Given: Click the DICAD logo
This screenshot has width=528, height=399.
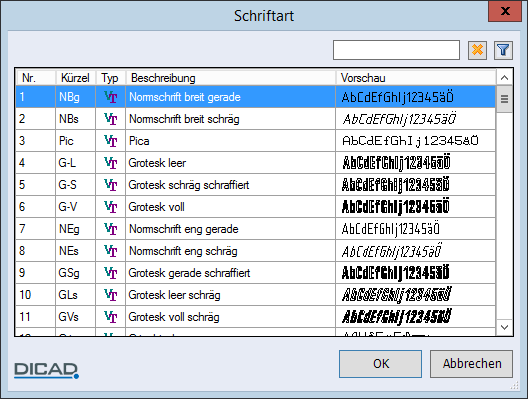Looking at the screenshot, I should pyautogui.click(x=46, y=370).
